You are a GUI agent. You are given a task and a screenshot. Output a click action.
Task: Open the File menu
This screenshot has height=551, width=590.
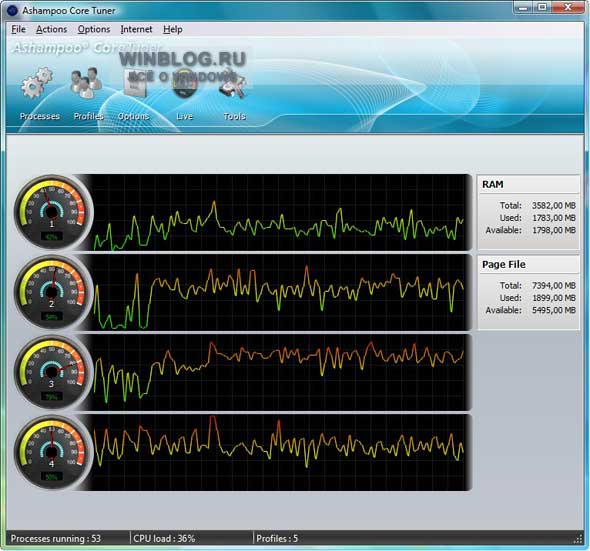point(18,29)
